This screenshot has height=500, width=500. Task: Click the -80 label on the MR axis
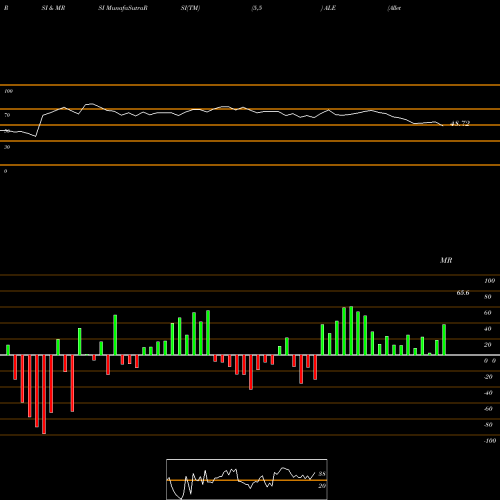(488, 425)
